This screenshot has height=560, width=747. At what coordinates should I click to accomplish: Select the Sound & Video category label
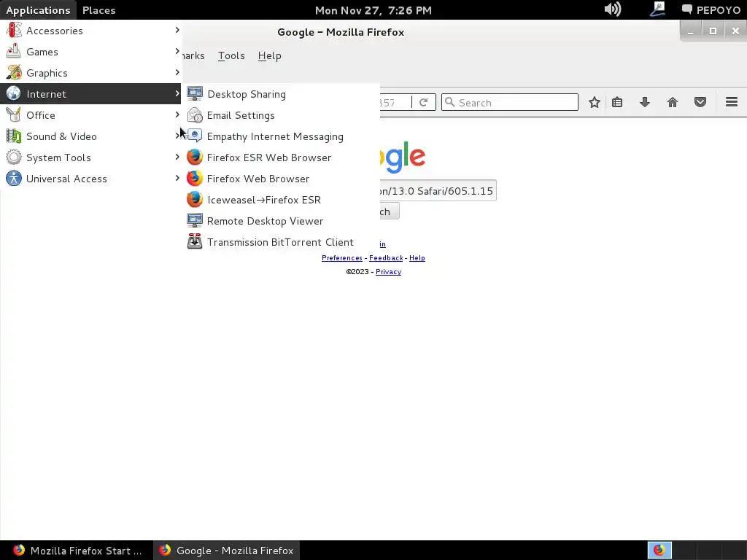point(61,136)
